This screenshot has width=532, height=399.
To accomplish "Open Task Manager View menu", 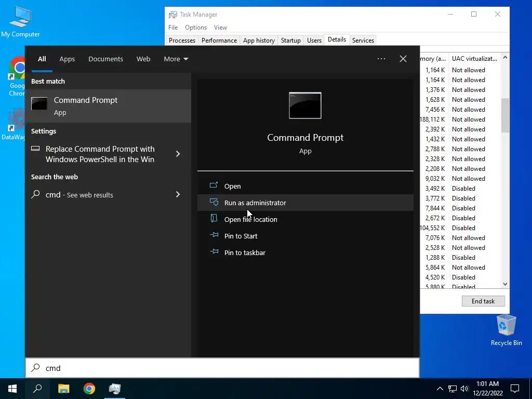I will point(220,28).
